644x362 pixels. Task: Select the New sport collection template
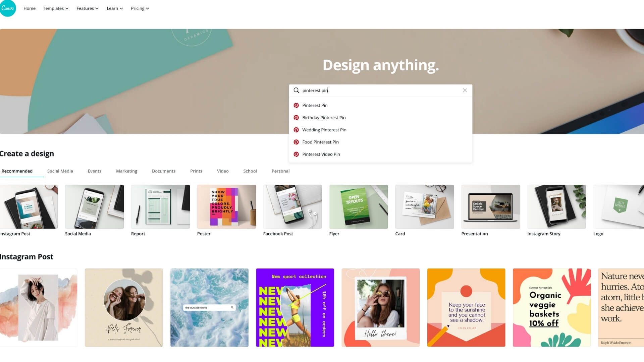[x=295, y=308]
